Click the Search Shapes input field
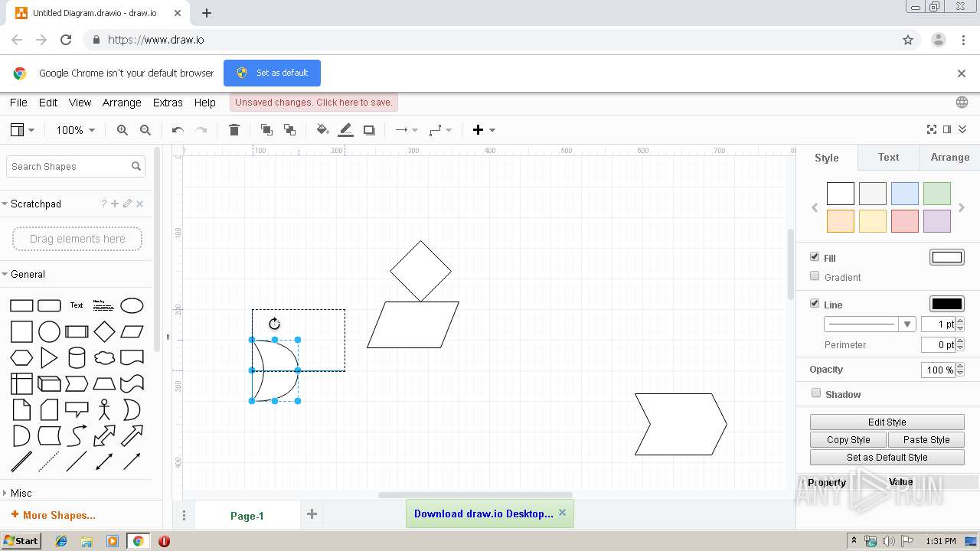 pos(77,166)
